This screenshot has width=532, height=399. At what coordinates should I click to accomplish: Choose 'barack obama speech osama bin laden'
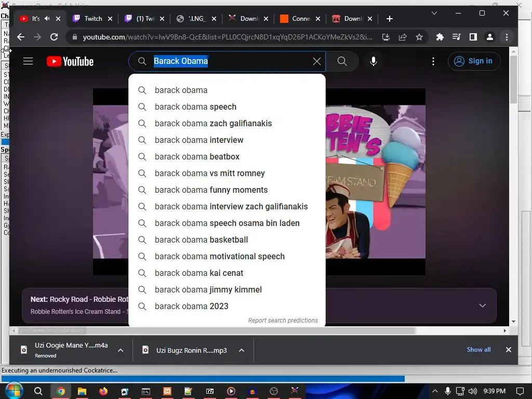[227, 223]
